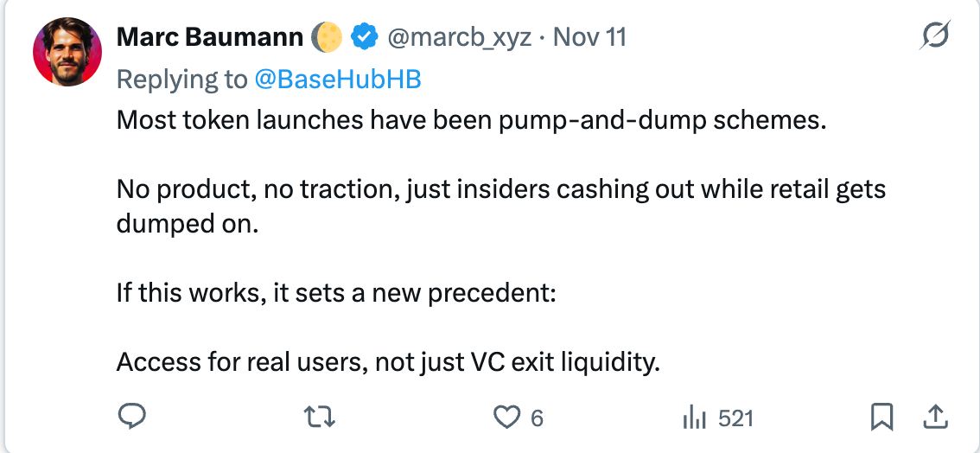Bookmark this tweet by Marc Baumann
The height and width of the screenshot is (453, 980).
tap(881, 418)
